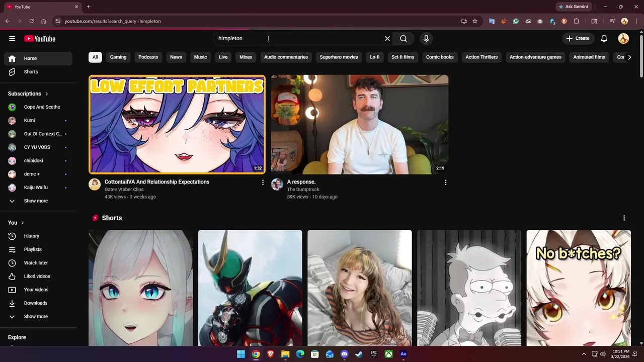Image resolution: width=644 pixels, height=362 pixels.
Task: Go to Home in the sidebar
Action: click(x=38, y=58)
